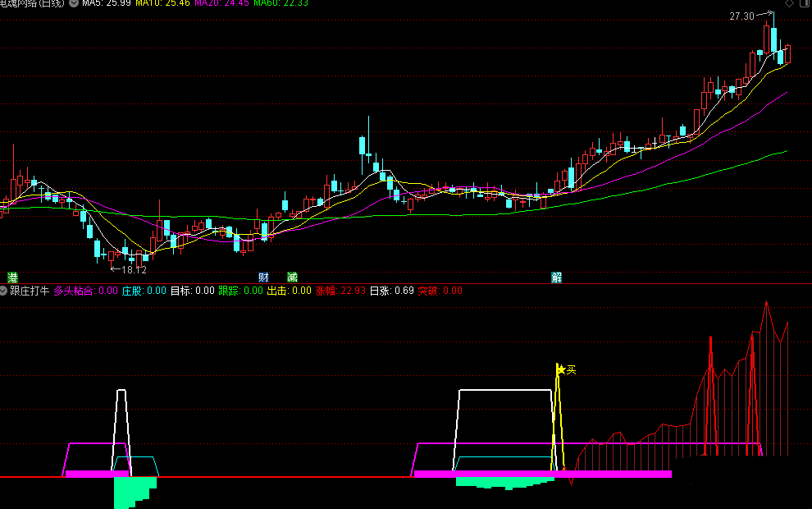This screenshot has width=812, height=509.
Task: Expand the 跟庄打牛 indicator dropdown arrow
Action: [x=3, y=291]
